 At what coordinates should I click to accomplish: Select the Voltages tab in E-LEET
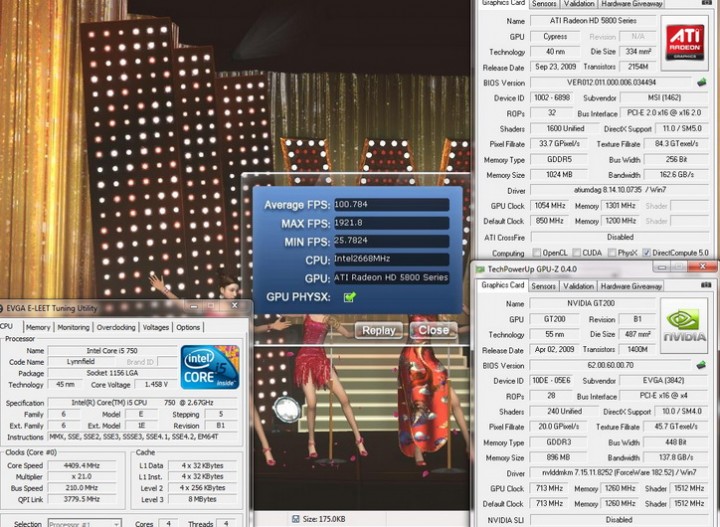coord(155,327)
